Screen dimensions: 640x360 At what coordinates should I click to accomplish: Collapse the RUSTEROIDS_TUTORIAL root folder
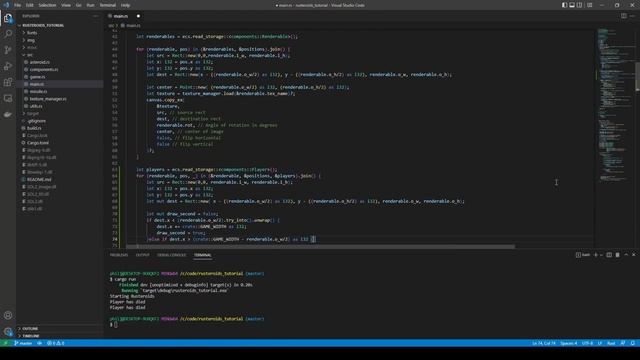pyautogui.click(x=43, y=25)
